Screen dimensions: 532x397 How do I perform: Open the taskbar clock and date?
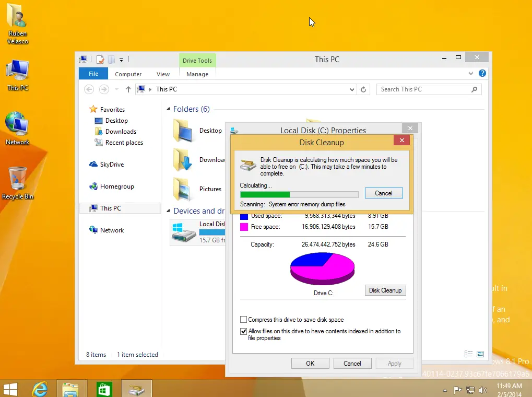[x=509, y=390]
